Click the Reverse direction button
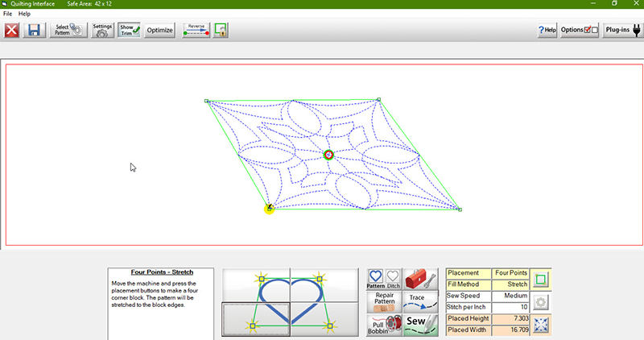 (x=196, y=31)
